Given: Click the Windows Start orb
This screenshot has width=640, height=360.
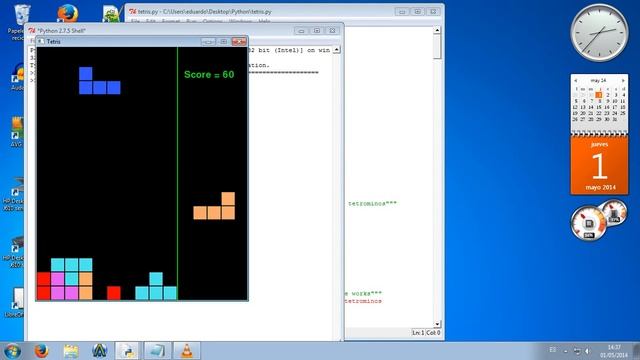Looking at the screenshot, I should (12, 351).
